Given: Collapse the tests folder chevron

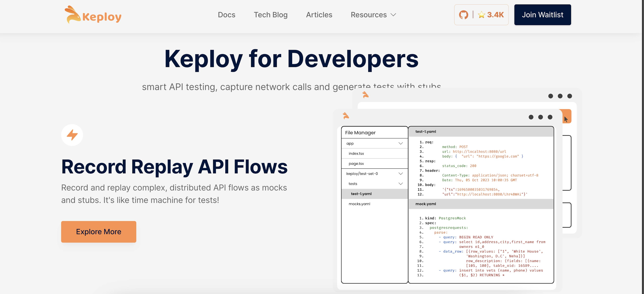Looking at the screenshot, I should click(x=400, y=184).
